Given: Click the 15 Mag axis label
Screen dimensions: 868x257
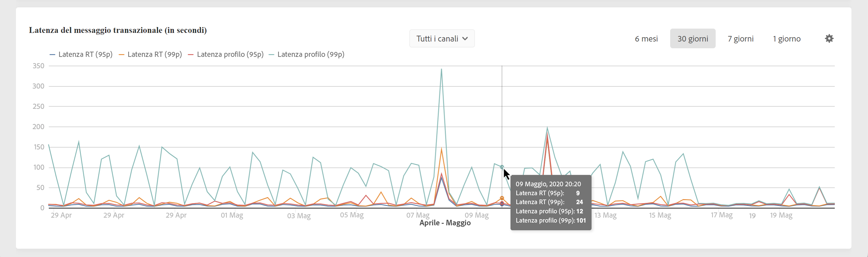Looking at the screenshot, I should pyautogui.click(x=660, y=215).
